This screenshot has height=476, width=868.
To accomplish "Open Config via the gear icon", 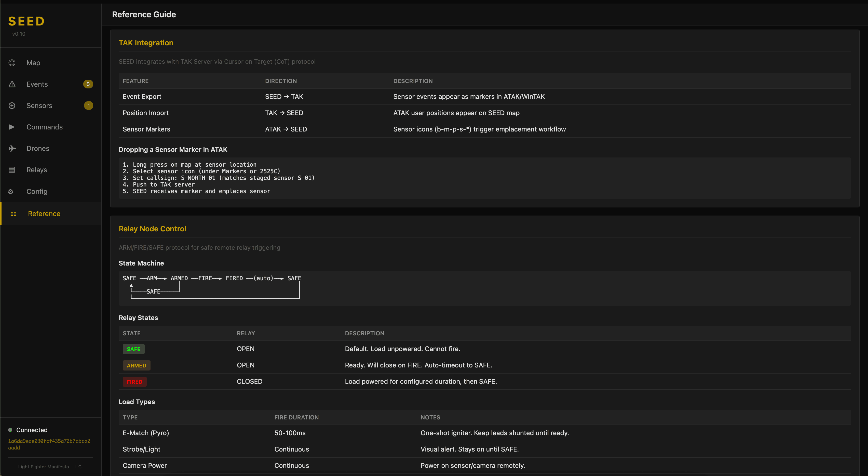I will pos(10,191).
